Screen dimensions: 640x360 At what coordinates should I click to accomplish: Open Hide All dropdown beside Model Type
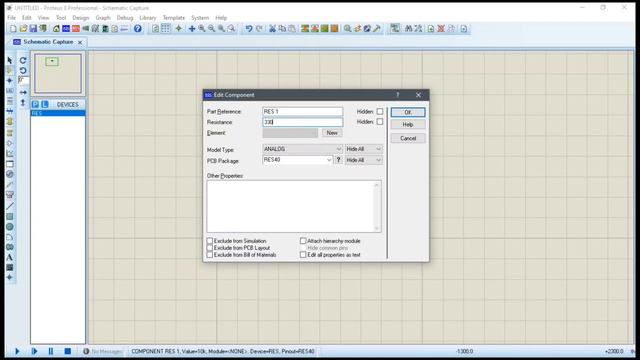(364, 149)
